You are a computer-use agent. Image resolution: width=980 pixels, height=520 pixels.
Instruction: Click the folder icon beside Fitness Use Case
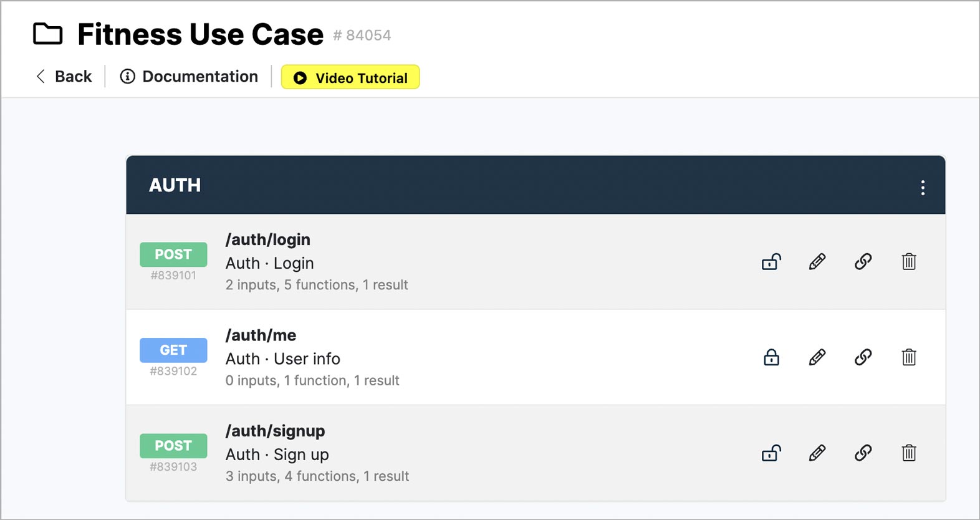point(48,34)
